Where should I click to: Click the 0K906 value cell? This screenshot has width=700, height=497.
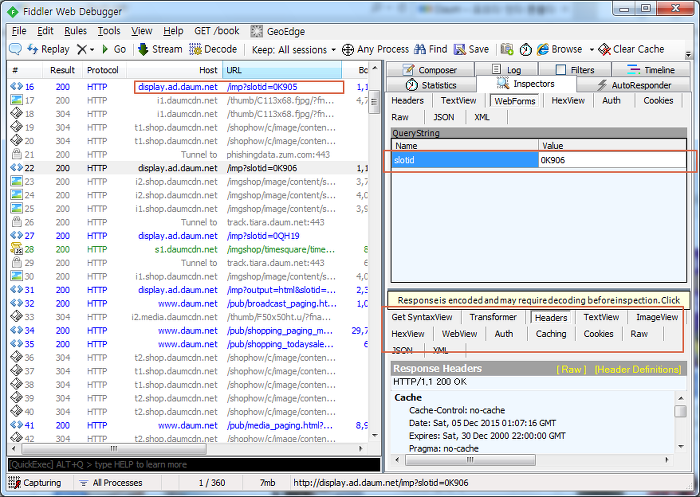(x=612, y=160)
